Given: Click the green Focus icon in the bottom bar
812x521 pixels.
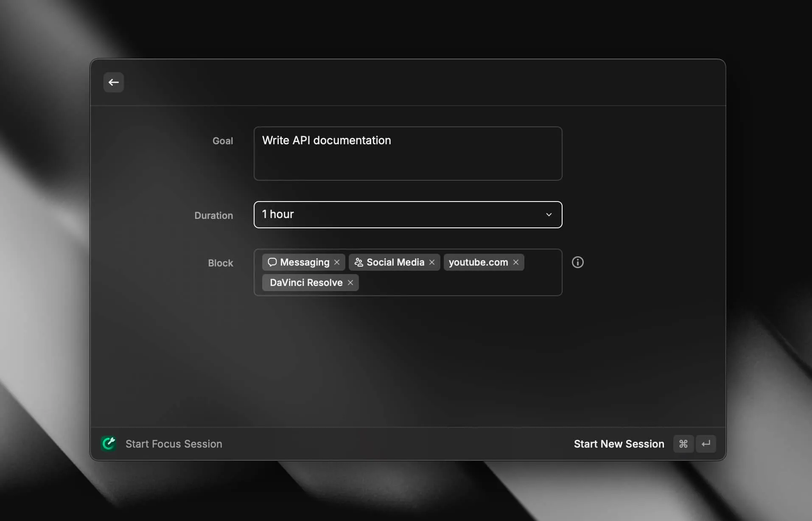Looking at the screenshot, I should tap(108, 443).
